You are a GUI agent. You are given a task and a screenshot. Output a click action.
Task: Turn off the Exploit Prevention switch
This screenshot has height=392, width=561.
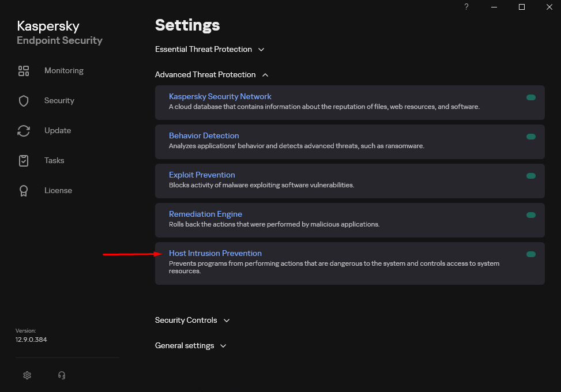click(x=531, y=176)
